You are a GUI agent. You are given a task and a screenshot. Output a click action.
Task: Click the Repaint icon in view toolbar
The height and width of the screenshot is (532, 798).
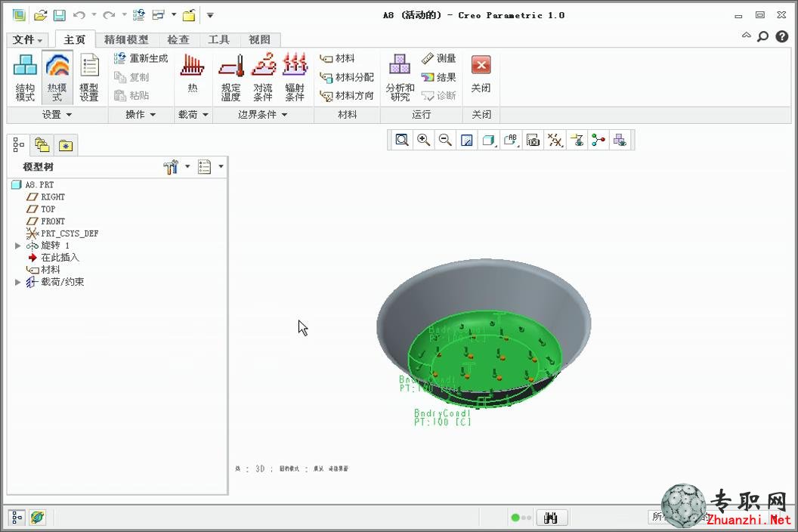tap(467, 140)
